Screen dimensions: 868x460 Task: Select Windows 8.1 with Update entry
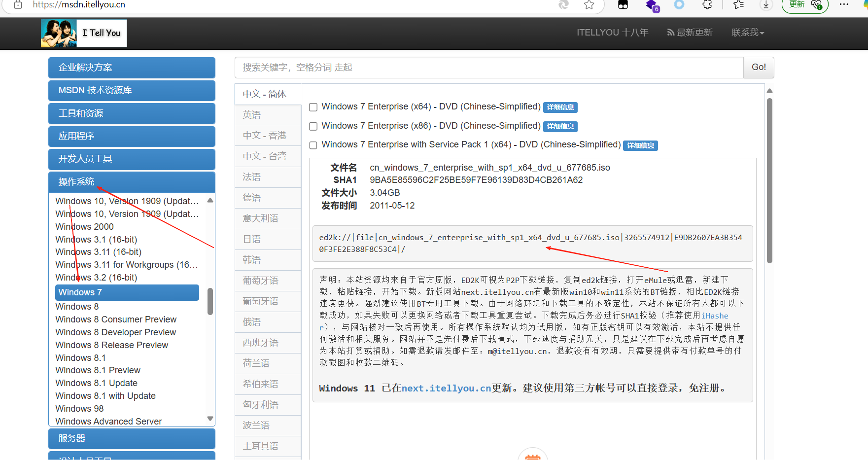pyautogui.click(x=105, y=396)
